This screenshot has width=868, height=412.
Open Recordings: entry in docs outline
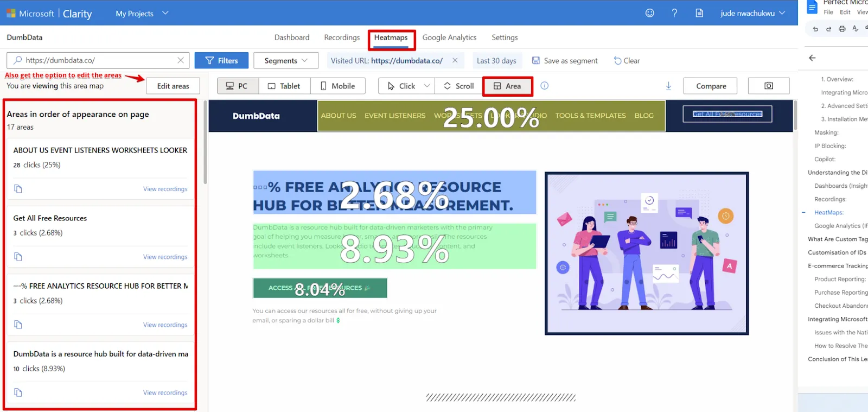[x=830, y=199]
